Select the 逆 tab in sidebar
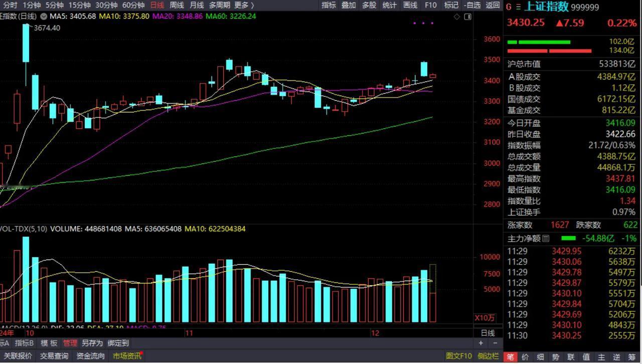 pyautogui.click(x=616, y=357)
